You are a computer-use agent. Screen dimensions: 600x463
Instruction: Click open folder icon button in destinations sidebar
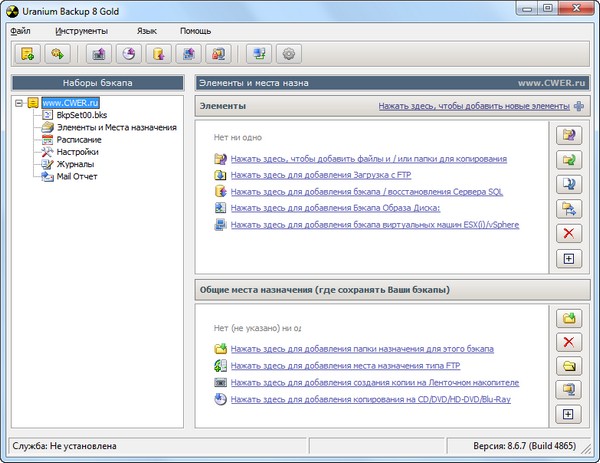568,366
